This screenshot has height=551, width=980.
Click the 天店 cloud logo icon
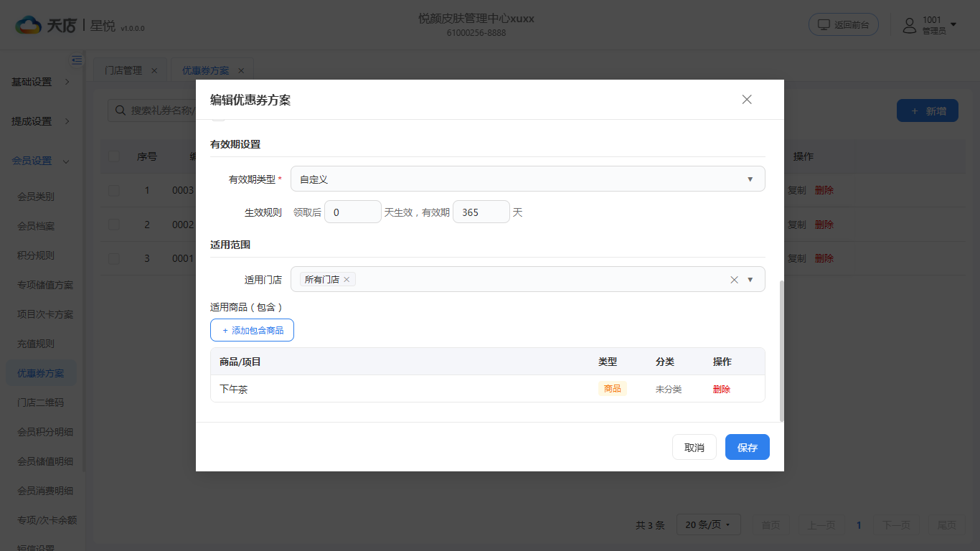[x=28, y=25]
